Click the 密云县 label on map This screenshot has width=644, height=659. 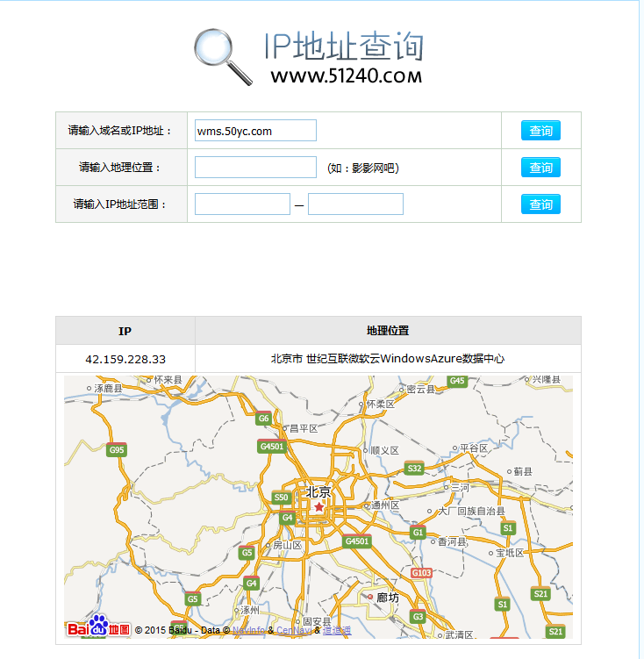click(420, 390)
